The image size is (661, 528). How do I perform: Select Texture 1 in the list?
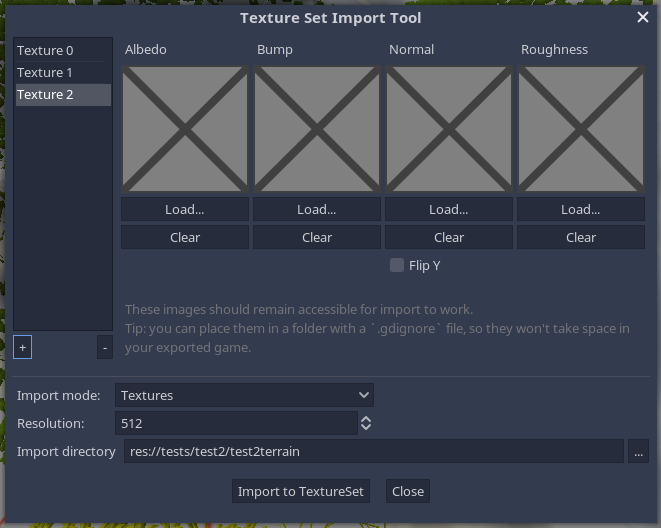coord(63,72)
